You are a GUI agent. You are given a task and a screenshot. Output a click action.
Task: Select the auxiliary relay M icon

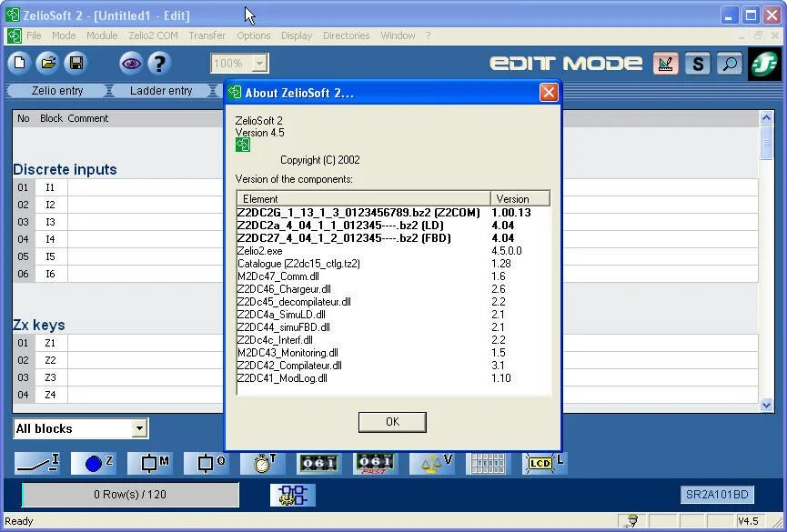pyautogui.click(x=150, y=463)
